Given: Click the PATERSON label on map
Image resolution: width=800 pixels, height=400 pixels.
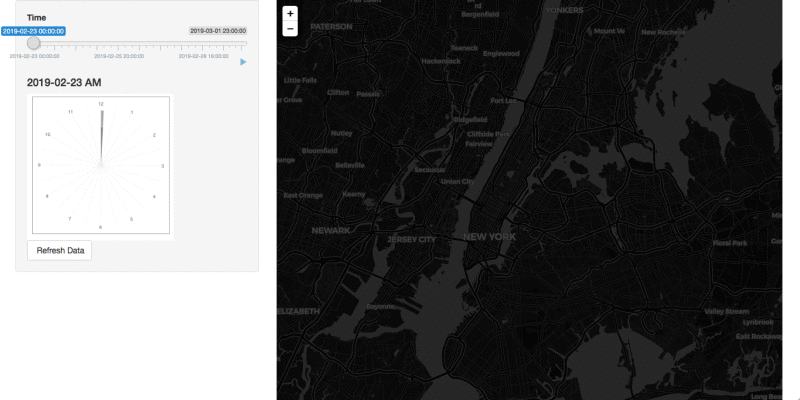Looking at the screenshot, I should (331, 27).
